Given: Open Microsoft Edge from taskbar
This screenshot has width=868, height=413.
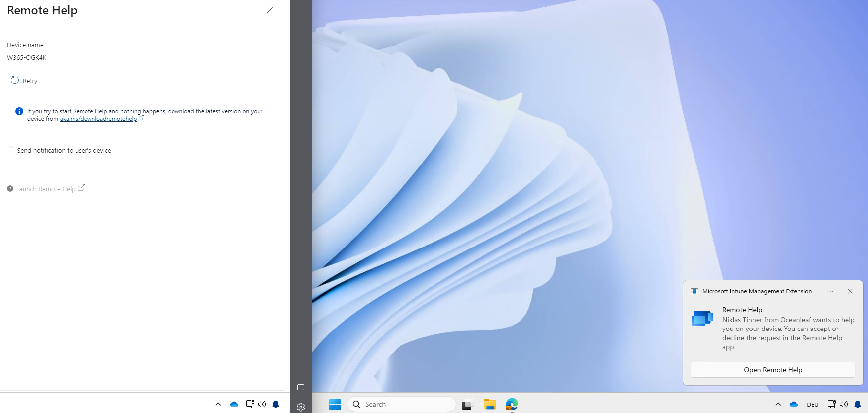Looking at the screenshot, I should [x=512, y=404].
